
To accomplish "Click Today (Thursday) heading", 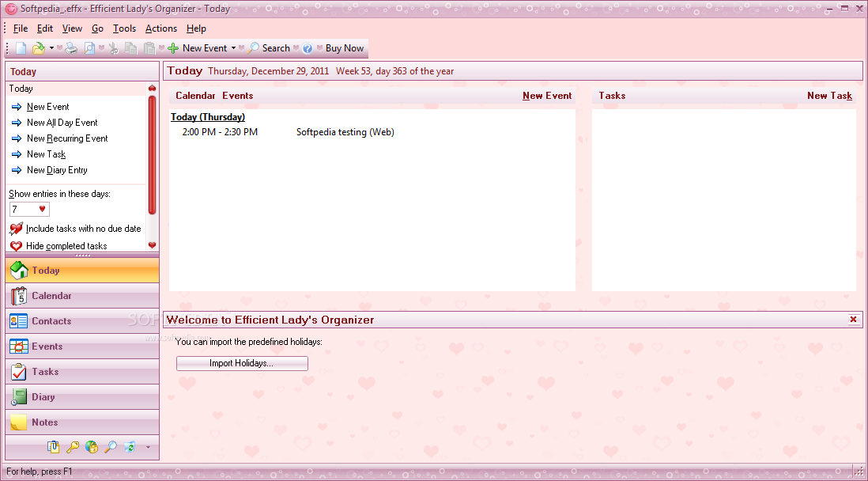I will (208, 117).
